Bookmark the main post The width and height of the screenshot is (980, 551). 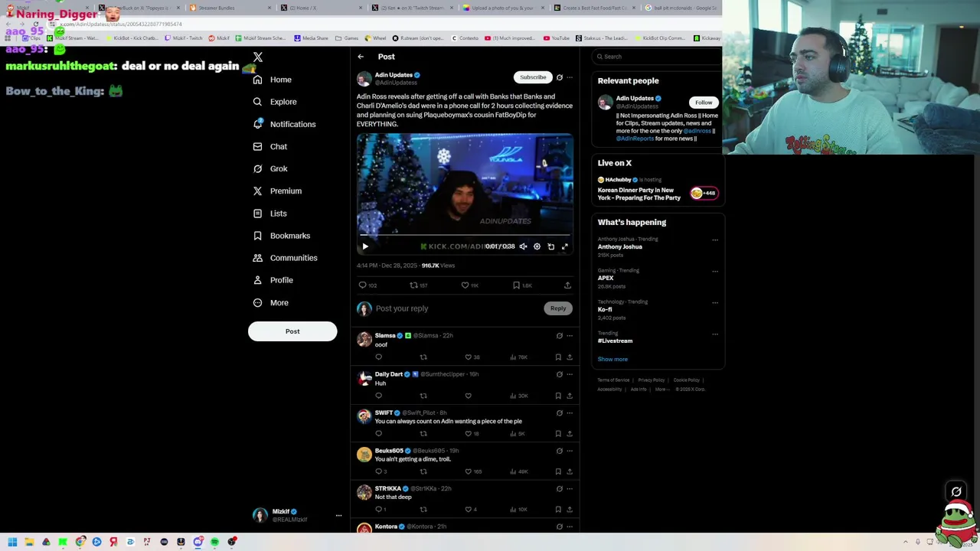(x=522, y=285)
